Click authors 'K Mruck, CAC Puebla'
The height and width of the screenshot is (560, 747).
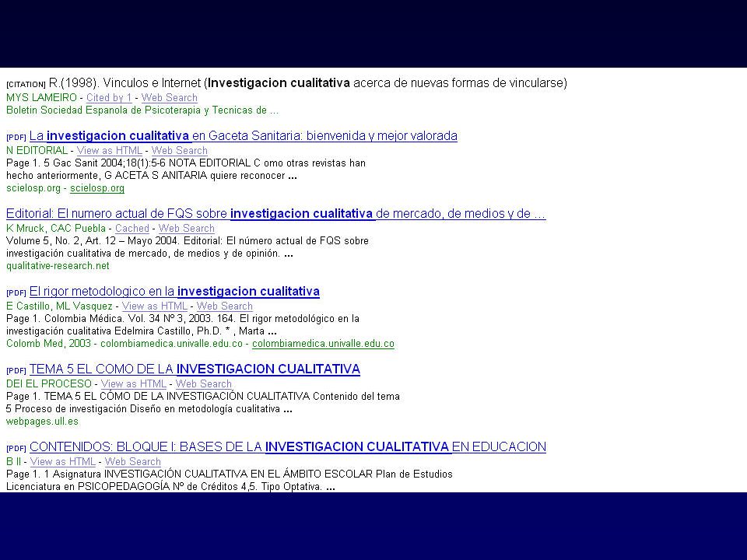point(56,228)
